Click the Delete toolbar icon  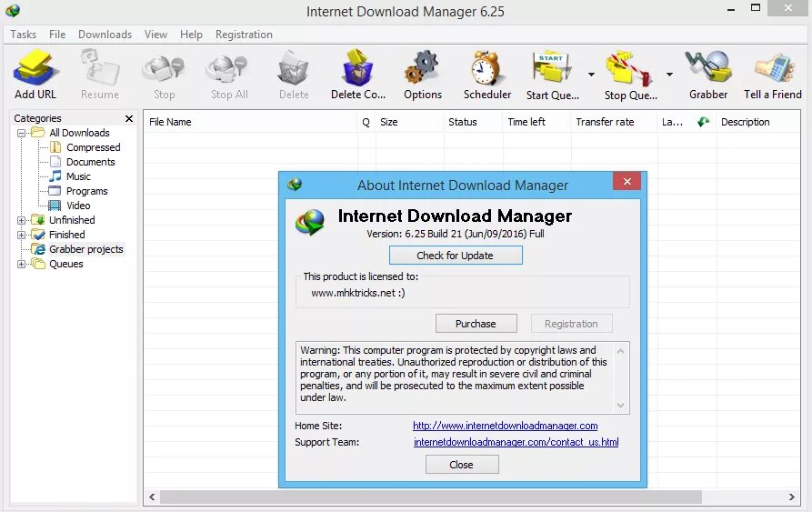coord(294,74)
